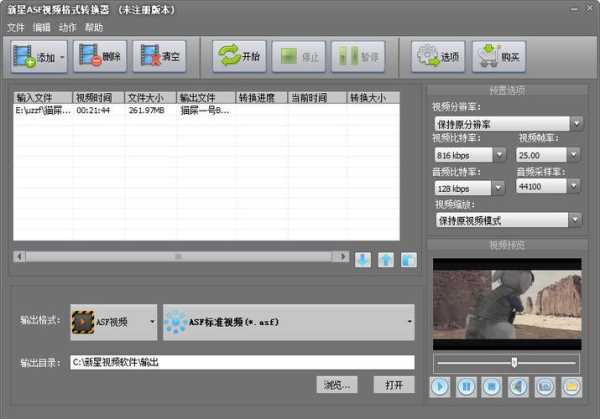The image size is (600, 419).
Task: Click the 输出文件 column header
Action: coord(206,98)
